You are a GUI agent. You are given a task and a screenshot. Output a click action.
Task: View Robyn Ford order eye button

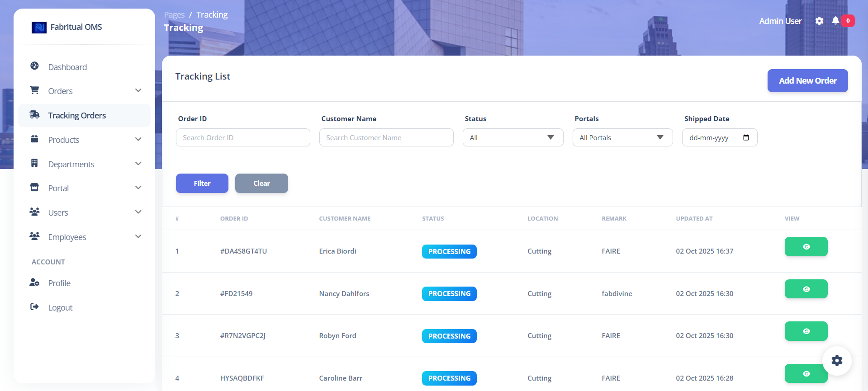806,331
